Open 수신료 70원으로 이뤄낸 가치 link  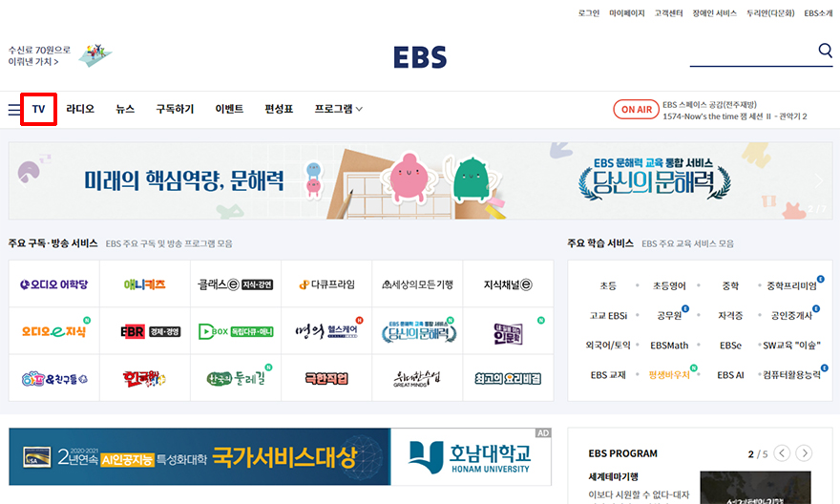coord(39,55)
